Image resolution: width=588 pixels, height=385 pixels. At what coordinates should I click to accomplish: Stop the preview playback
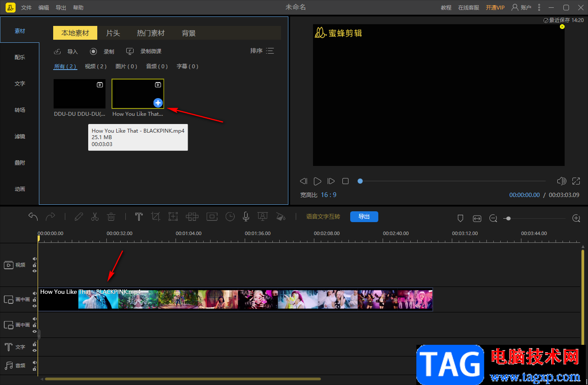pyautogui.click(x=345, y=181)
